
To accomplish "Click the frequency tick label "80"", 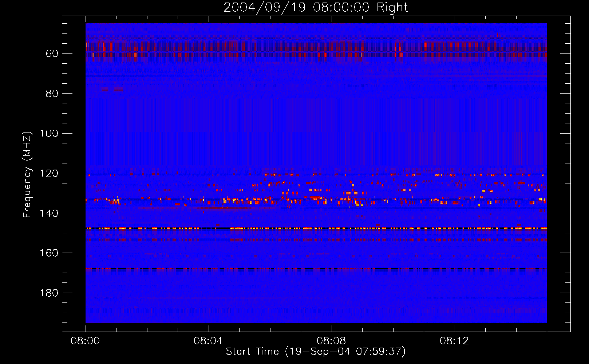I will tap(52, 94).
